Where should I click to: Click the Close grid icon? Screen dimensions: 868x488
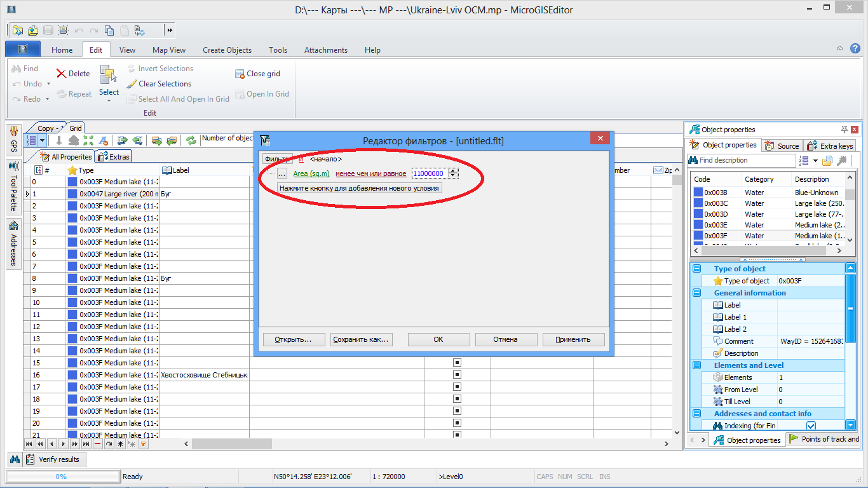pos(240,74)
